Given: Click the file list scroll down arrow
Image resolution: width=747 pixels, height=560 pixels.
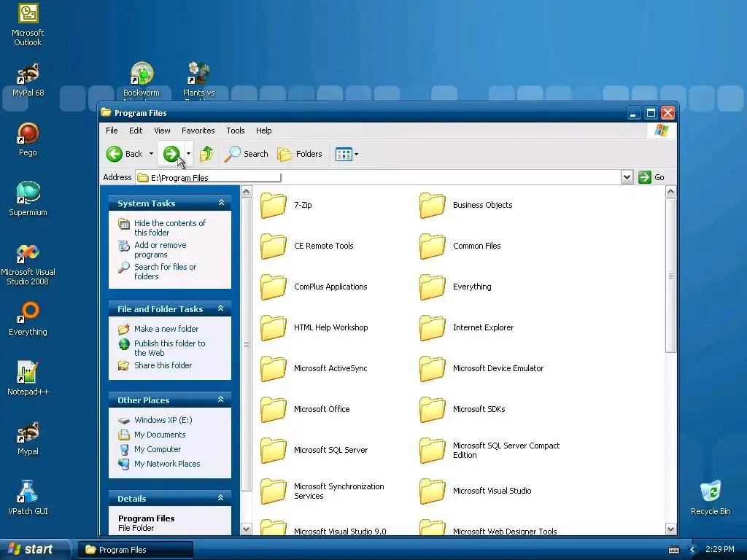Looking at the screenshot, I should 670,529.
